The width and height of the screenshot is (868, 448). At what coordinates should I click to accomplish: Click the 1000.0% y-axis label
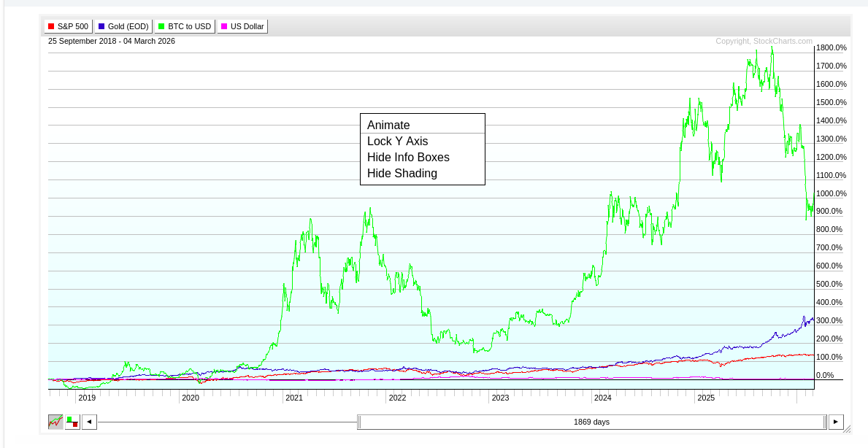831,193
